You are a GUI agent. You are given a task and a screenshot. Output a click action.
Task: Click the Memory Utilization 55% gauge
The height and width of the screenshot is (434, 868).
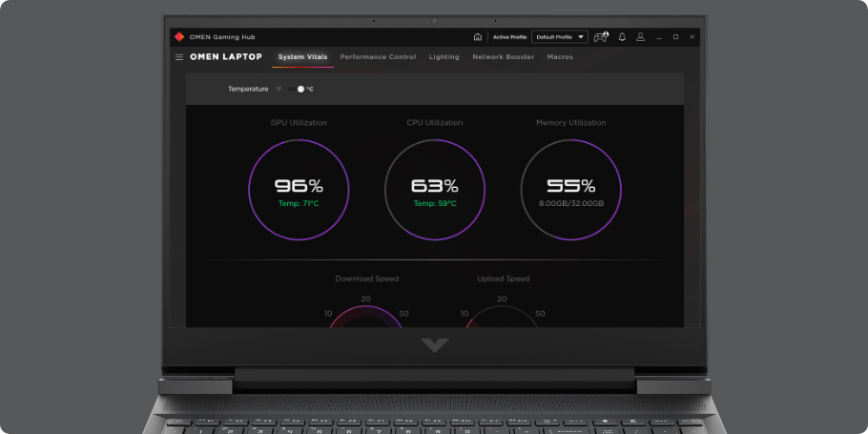tap(571, 190)
